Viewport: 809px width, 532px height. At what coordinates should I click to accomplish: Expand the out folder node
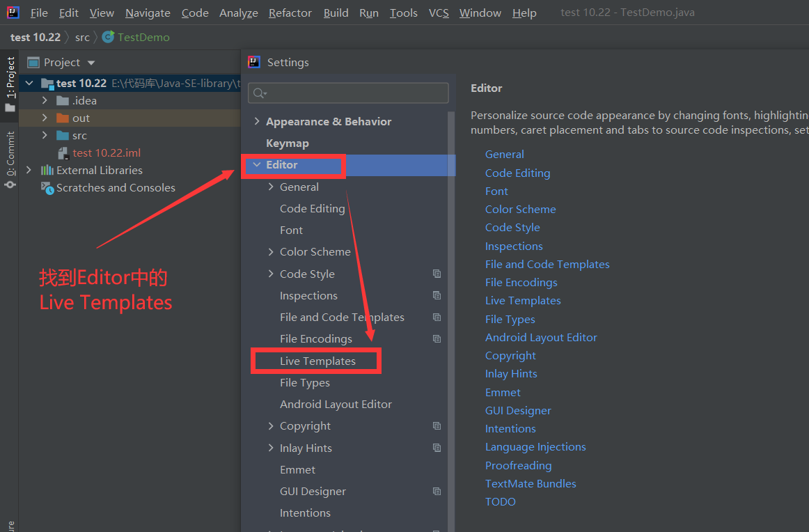click(45, 118)
